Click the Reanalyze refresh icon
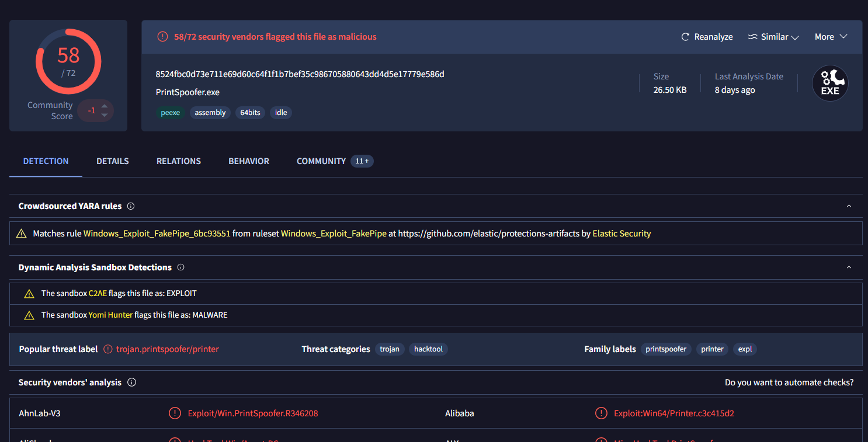The image size is (868, 442). [x=685, y=37]
